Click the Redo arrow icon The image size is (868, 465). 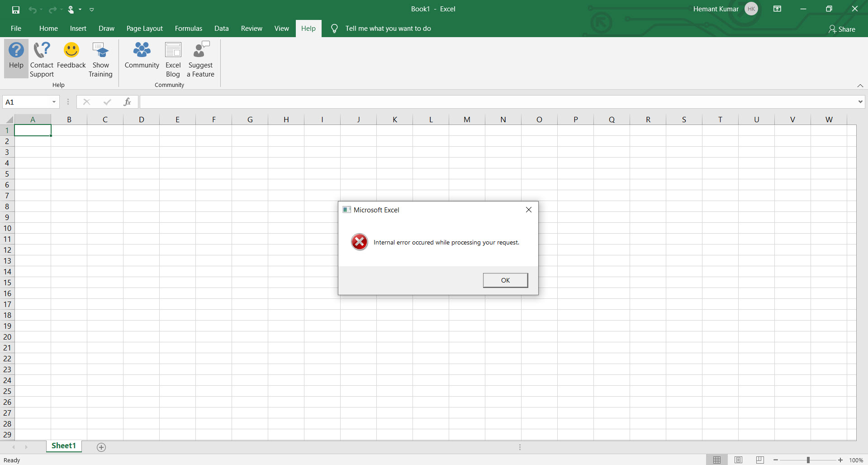point(52,10)
